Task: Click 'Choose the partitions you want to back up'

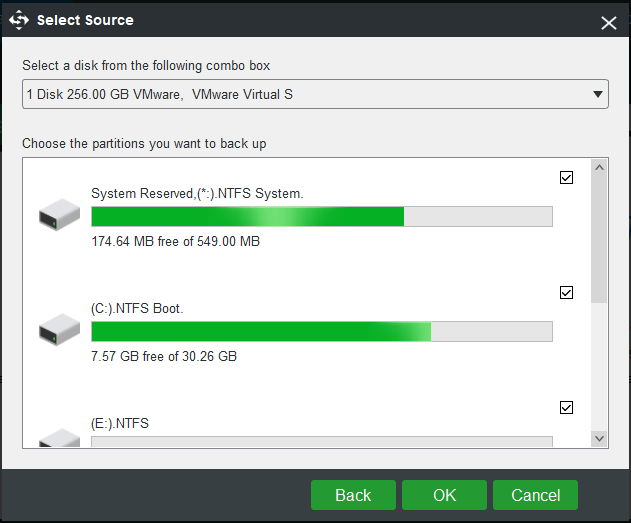Action: point(144,144)
